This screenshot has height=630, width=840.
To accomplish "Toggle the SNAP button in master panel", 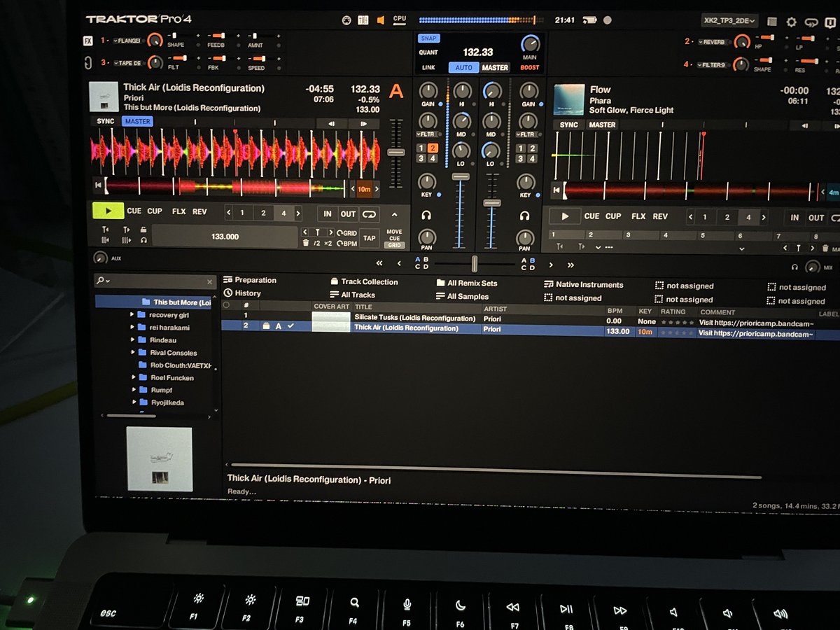I will pos(428,38).
